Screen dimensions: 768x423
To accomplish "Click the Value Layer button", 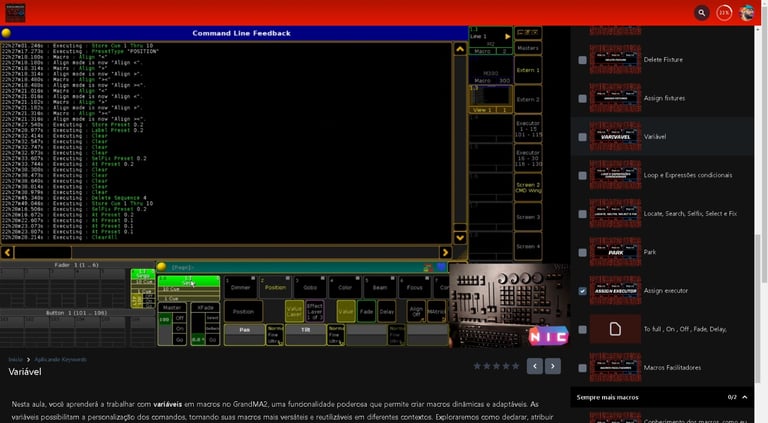I will pyautogui.click(x=294, y=311).
